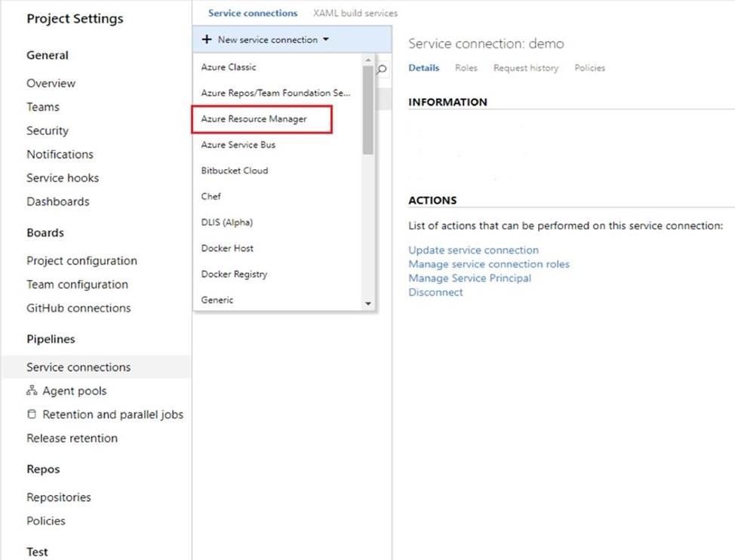The image size is (735, 560).
Task: Click Update service connection link
Action: coord(473,250)
